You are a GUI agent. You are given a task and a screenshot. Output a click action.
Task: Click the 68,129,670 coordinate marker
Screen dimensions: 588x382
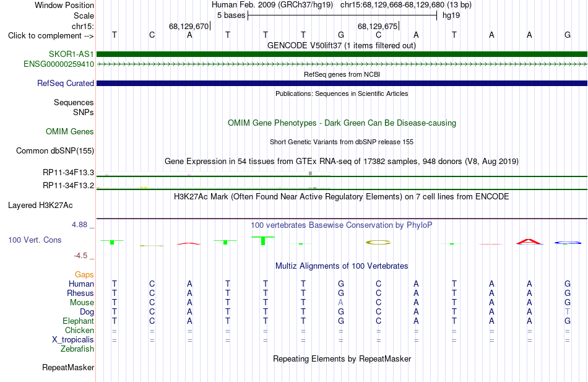tap(189, 26)
